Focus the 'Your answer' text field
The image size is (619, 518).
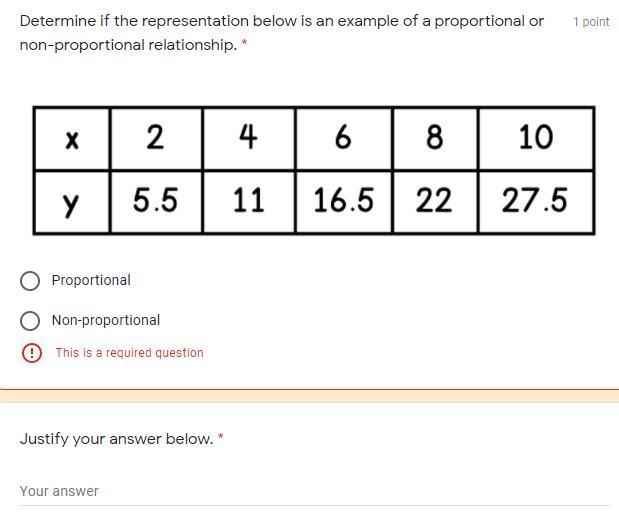[x=315, y=491]
